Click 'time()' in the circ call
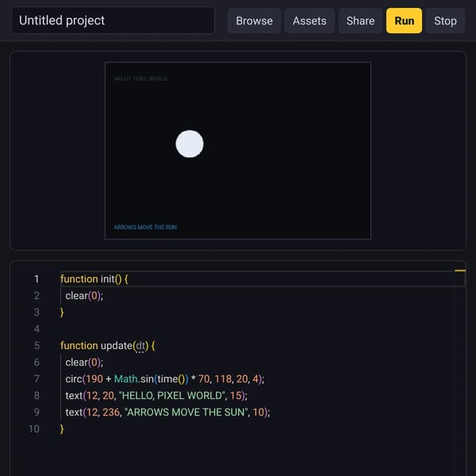Viewport: 476px width, 476px height. [x=171, y=379]
